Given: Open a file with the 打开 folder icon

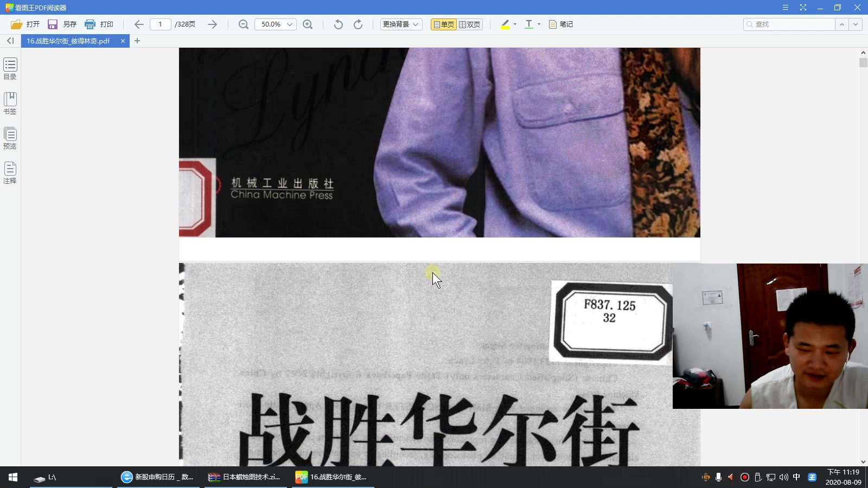Looking at the screenshot, I should (25, 24).
